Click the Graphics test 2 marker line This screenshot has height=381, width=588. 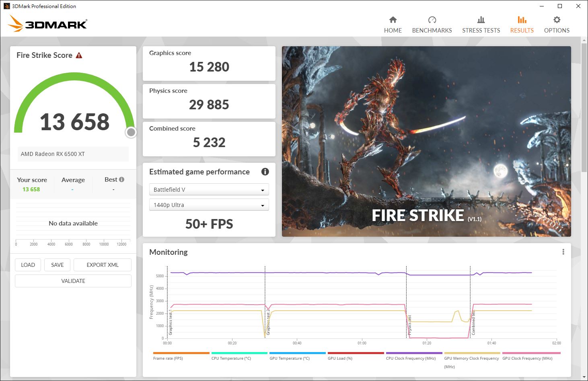pos(265,301)
